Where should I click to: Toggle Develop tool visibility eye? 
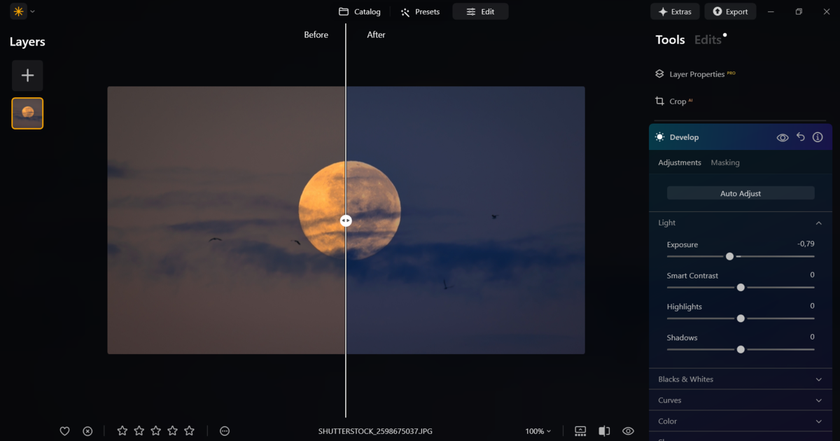tap(783, 137)
